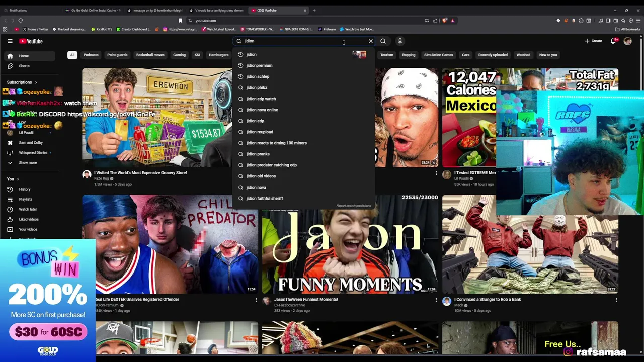
Task: Open options menu for DEXTER video
Action: tap(256, 300)
